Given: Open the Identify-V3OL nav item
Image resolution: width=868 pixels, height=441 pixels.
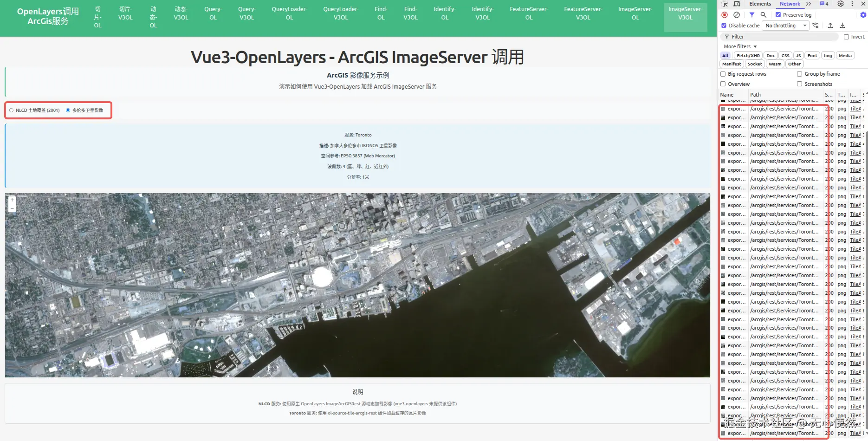Looking at the screenshot, I should click(483, 13).
